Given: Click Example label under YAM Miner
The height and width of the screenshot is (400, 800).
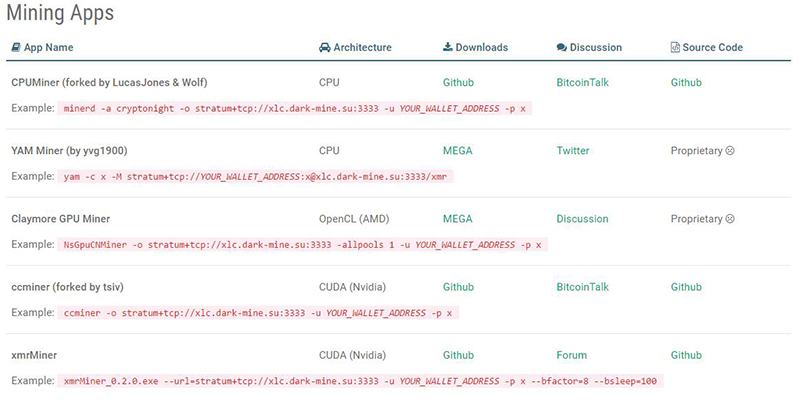Looking at the screenshot, I should click(33, 176).
